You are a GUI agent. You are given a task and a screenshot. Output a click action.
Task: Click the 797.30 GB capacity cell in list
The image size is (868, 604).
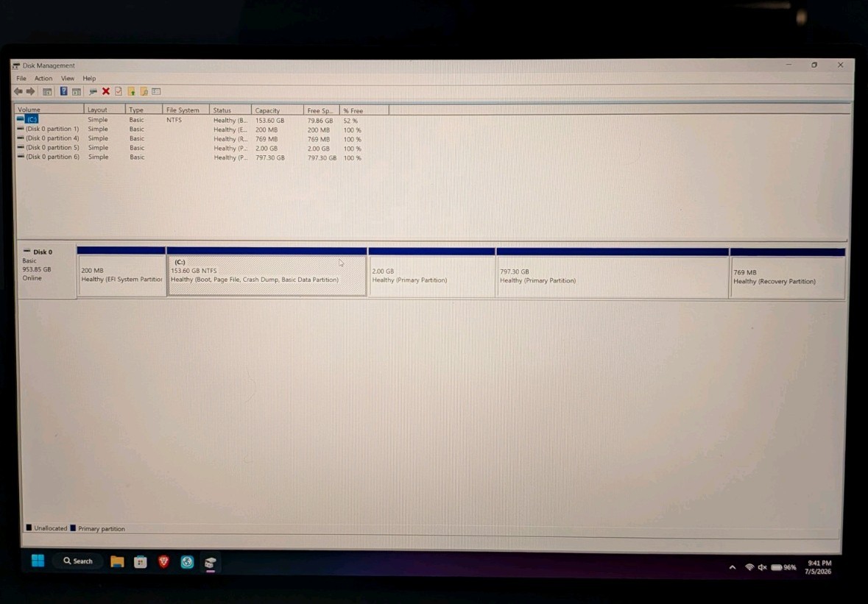[x=270, y=157]
